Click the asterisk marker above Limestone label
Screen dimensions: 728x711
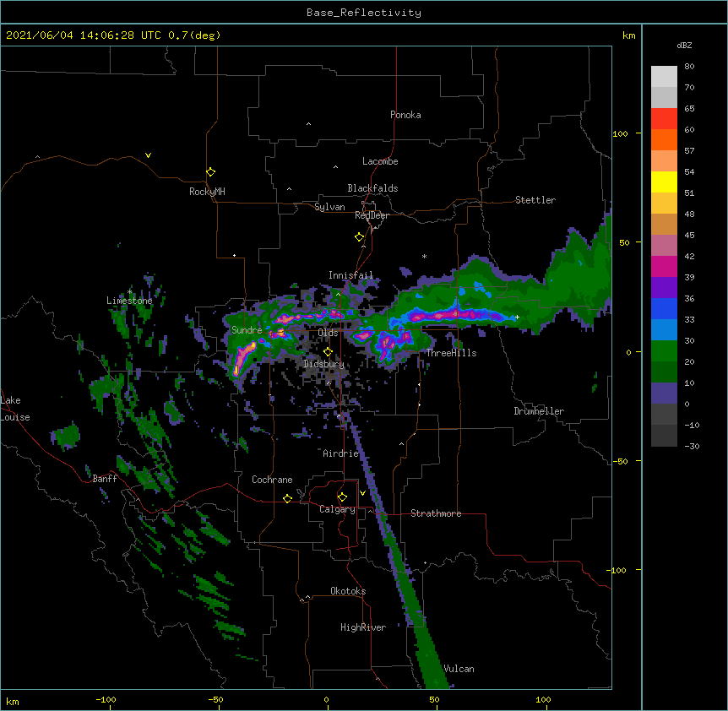pos(129,292)
